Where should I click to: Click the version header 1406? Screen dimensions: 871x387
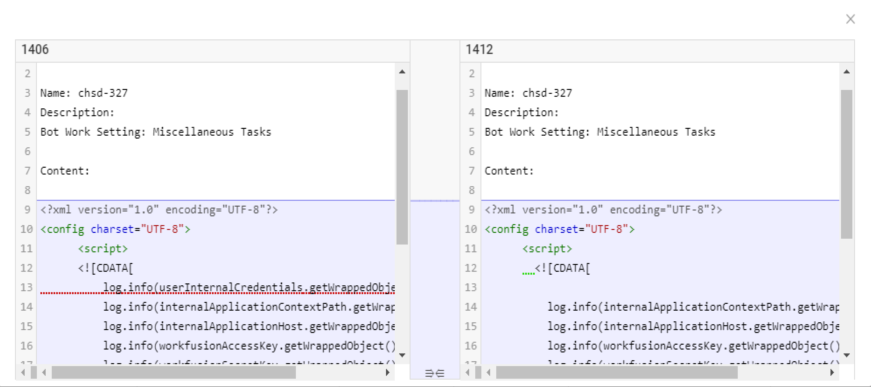(35, 50)
